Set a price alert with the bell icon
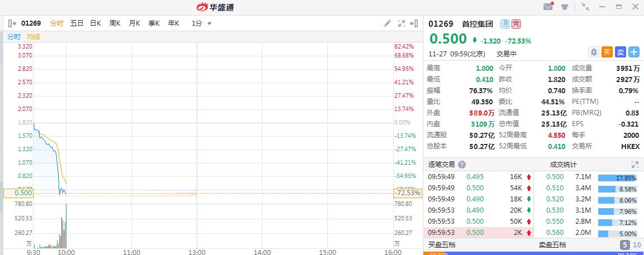This screenshot has width=644, height=255. 594,52
